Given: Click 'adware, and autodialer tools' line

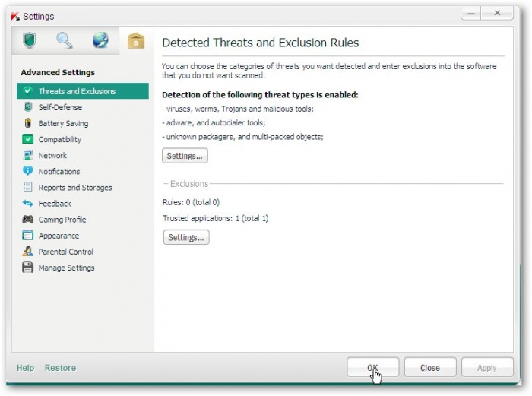Looking at the screenshot, I should point(214,123).
